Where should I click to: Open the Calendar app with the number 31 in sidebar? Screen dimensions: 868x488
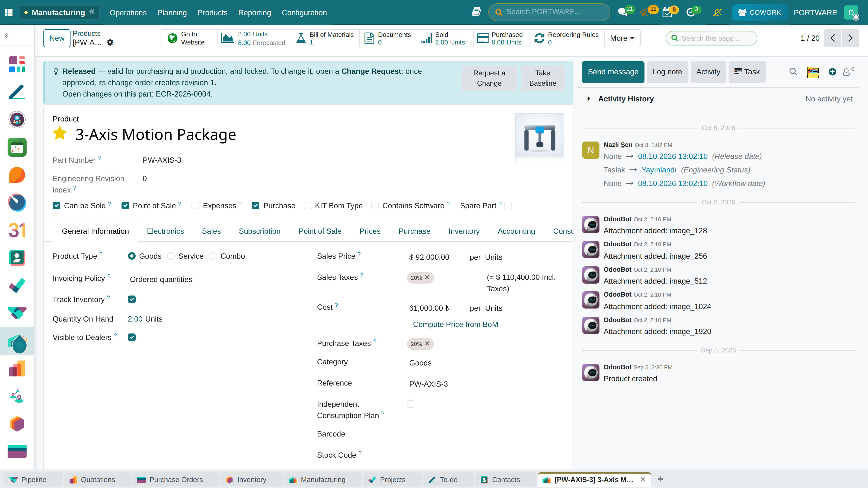(17, 230)
